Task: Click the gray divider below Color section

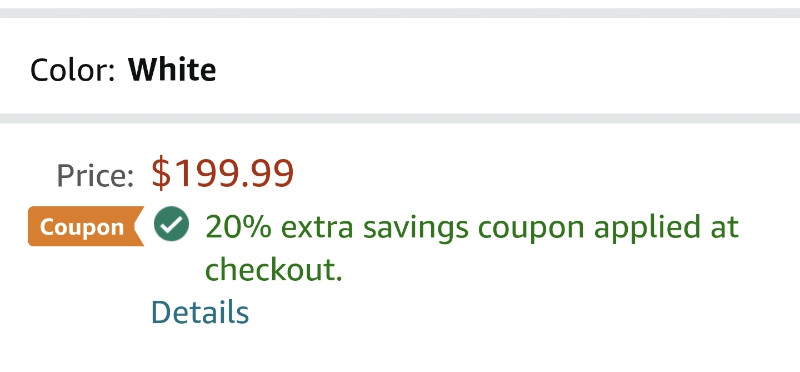Action: coord(400,118)
